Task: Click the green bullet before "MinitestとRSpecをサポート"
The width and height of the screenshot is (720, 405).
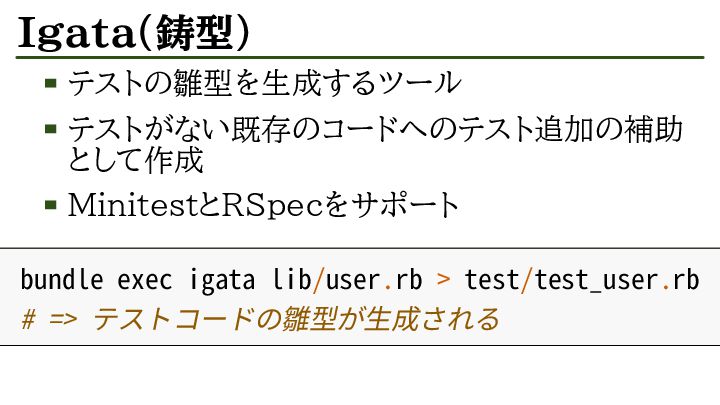Action: (x=51, y=205)
